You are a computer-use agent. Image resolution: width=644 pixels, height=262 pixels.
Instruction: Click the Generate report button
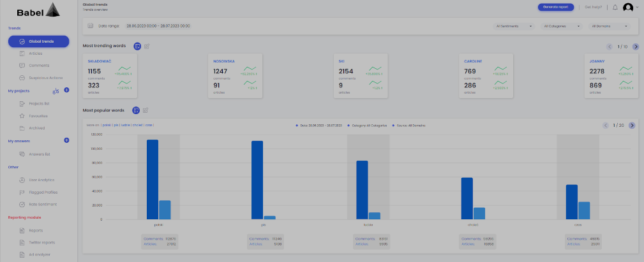coord(555,7)
